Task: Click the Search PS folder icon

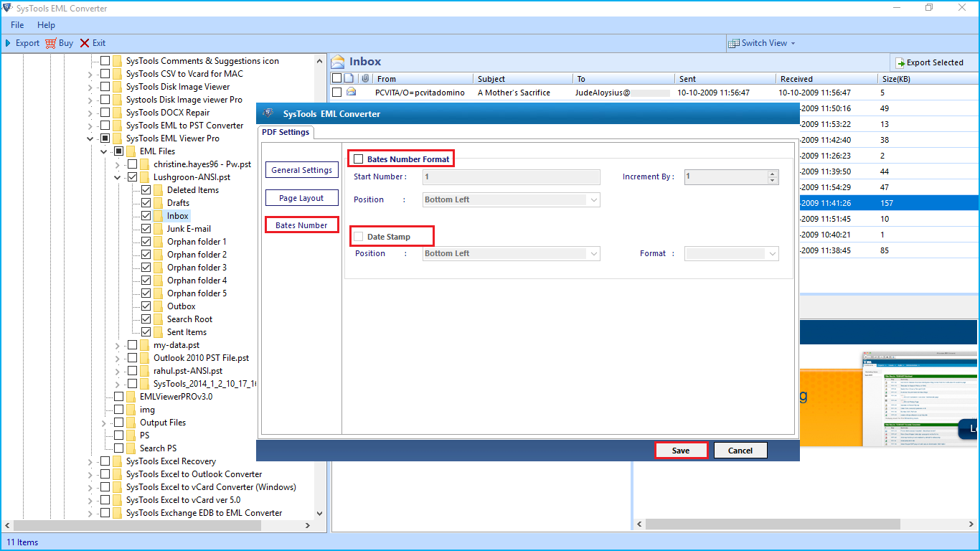Action: tap(131, 448)
